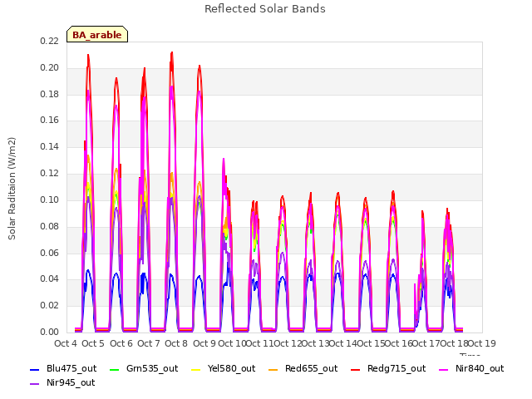Click yellow color marker for Yel580_out

196,369
